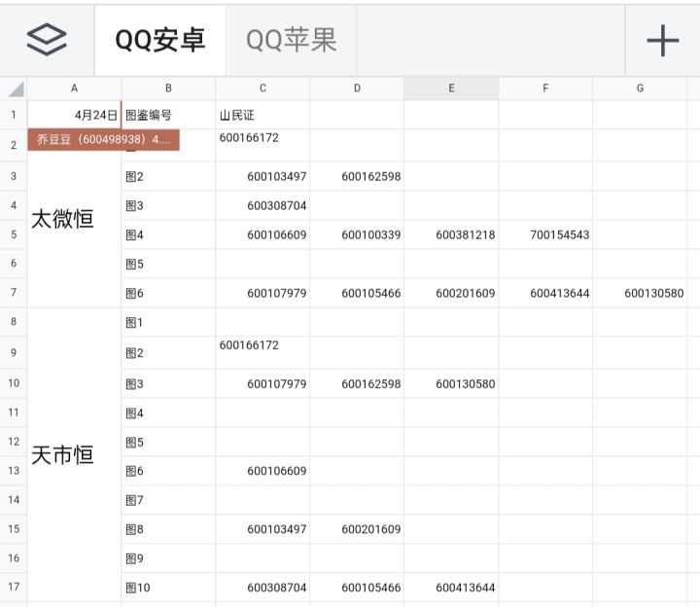Screen dimensions: 700x607
Task: Select row 13 header
Action: pyautogui.click(x=14, y=470)
